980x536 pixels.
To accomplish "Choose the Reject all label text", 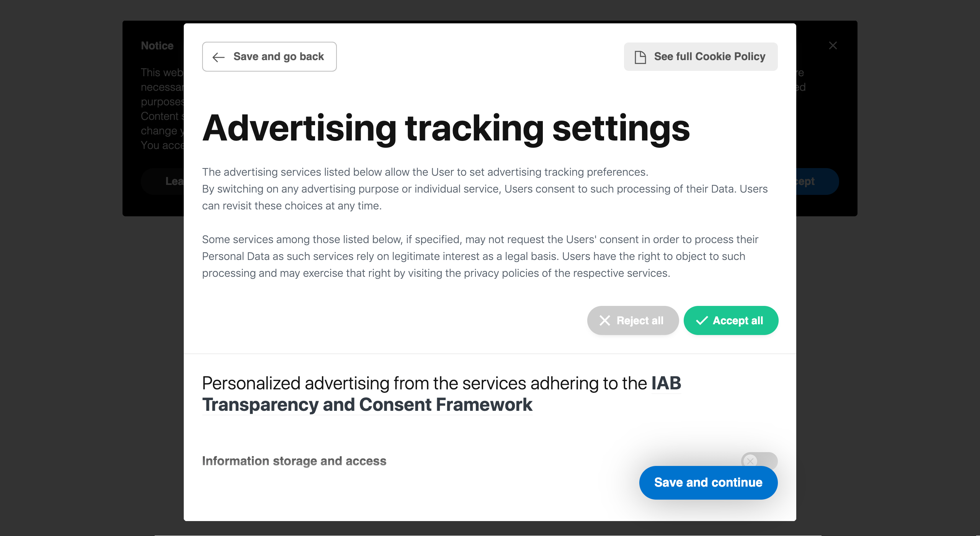I will [640, 320].
